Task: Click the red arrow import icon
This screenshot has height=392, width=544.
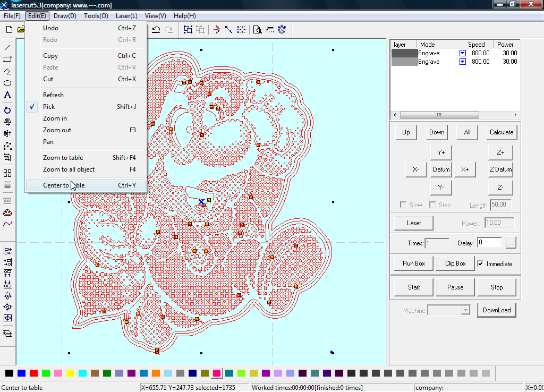Action: 217,30
